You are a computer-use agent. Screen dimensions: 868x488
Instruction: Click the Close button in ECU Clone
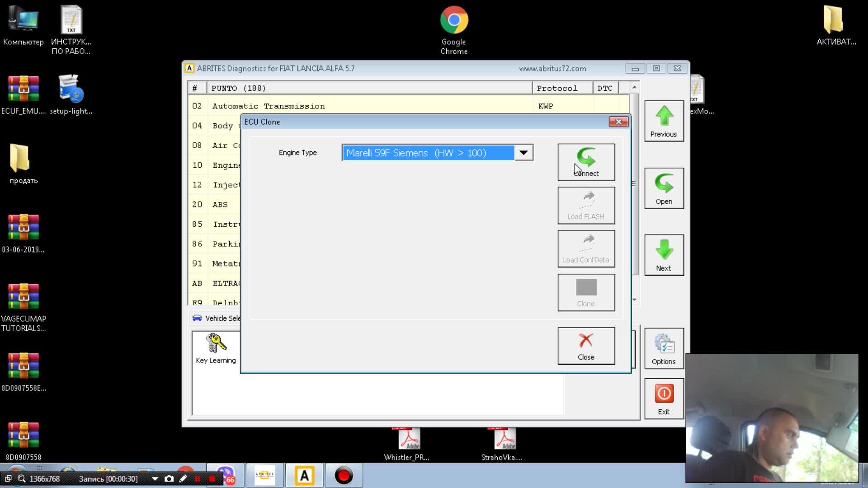(585, 345)
